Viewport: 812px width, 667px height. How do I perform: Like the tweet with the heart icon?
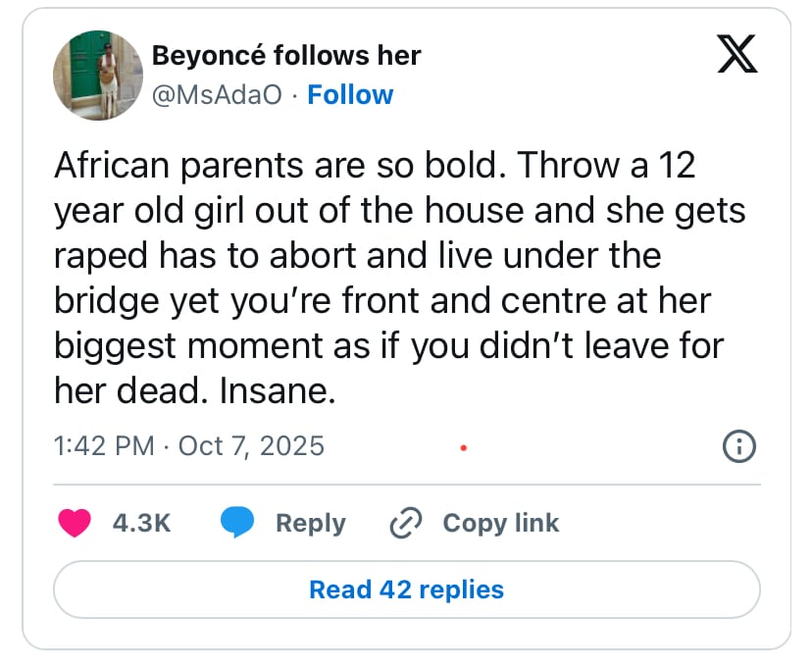pos(75,524)
